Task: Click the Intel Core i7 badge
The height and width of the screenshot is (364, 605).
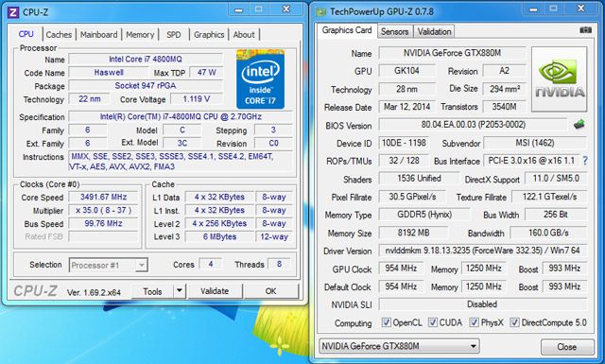Action: [x=261, y=79]
